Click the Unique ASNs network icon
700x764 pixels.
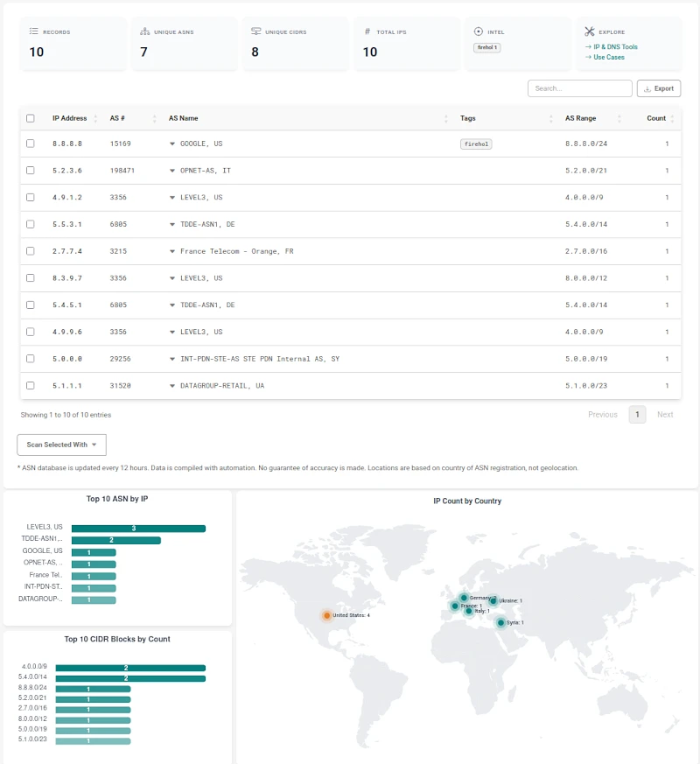(144, 32)
